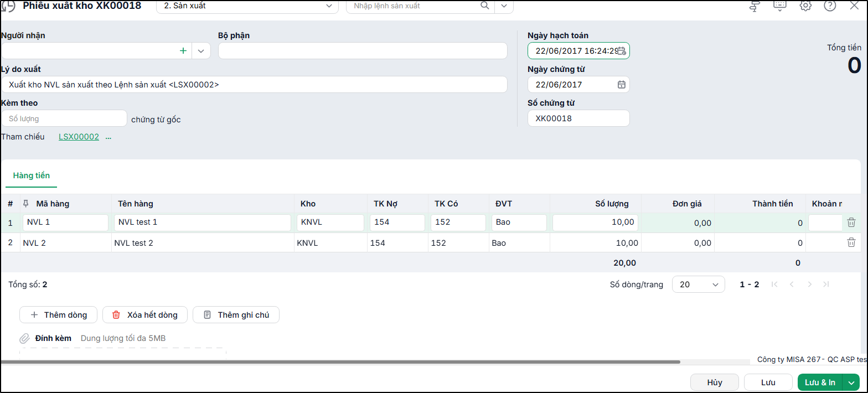
Task: Delete row NVL 1 with trash icon
Action: (x=851, y=223)
